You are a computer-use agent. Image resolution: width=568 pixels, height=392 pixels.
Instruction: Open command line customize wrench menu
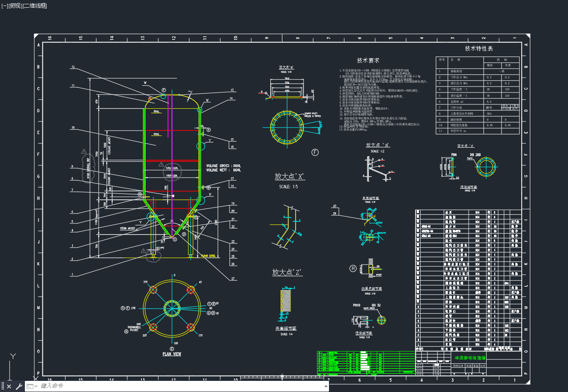pos(19,386)
